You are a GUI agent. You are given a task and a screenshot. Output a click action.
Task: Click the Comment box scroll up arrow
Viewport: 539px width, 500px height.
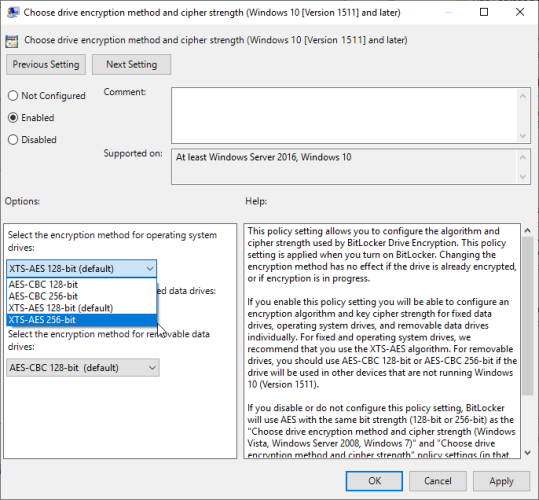[x=523, y=96]
